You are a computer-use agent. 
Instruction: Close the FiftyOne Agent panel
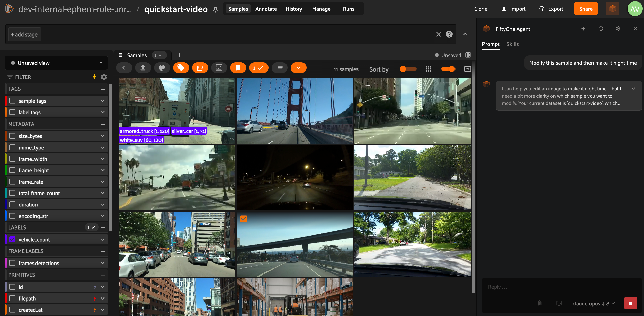tap(635, 29)
